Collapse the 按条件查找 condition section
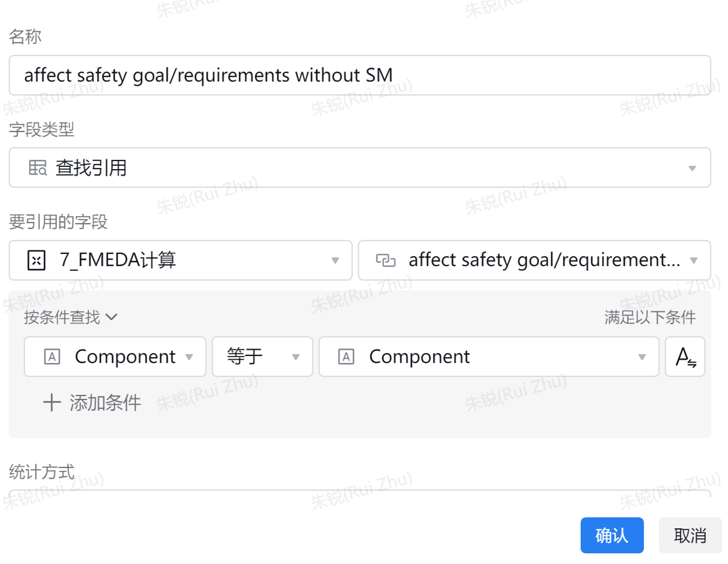 click(x=112, y=317)
